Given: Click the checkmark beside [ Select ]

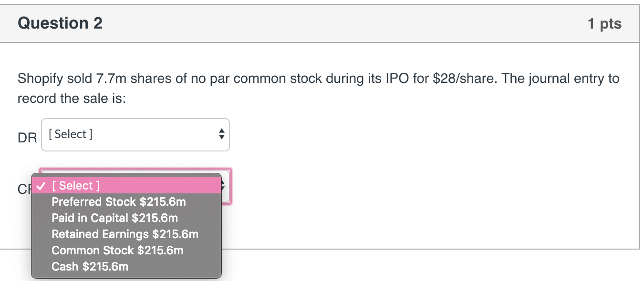Looking at the screenshot, I should pyautogui.click(x=41, y=186).
